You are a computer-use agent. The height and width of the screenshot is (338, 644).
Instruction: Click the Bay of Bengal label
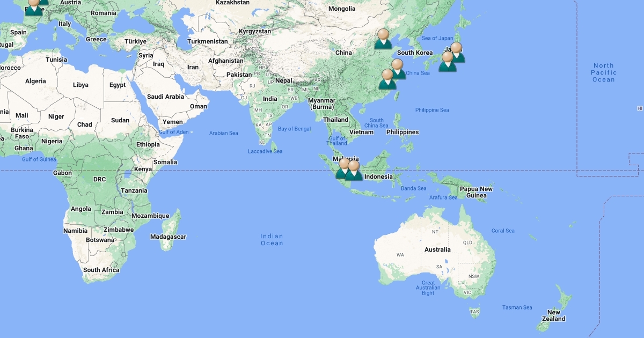tap(295, 129)
